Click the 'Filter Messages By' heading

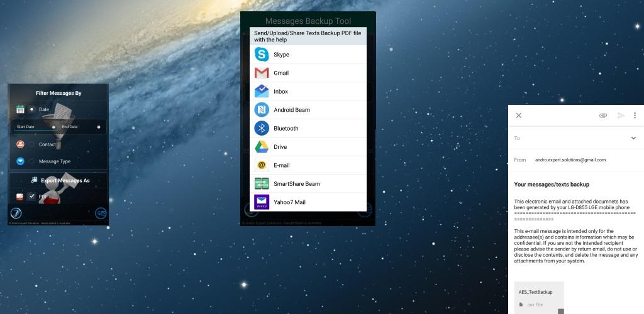click(x=58, y=93)
